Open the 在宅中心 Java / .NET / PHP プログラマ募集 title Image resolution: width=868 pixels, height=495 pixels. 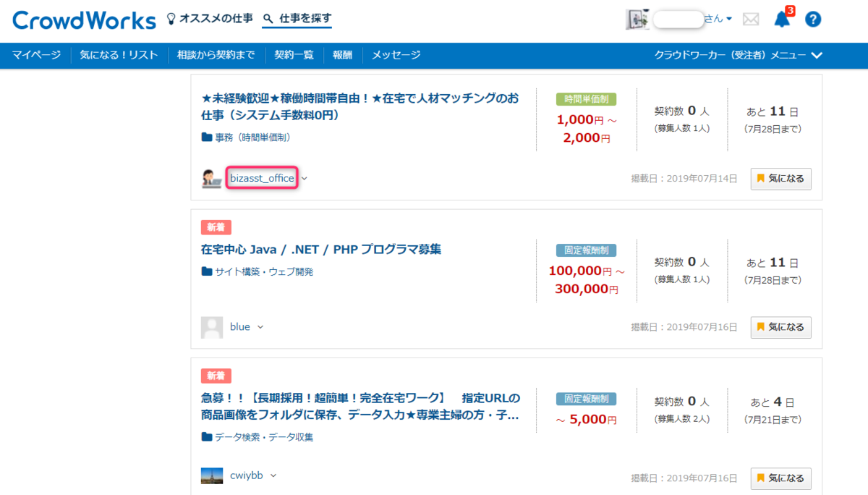[321, 250]
